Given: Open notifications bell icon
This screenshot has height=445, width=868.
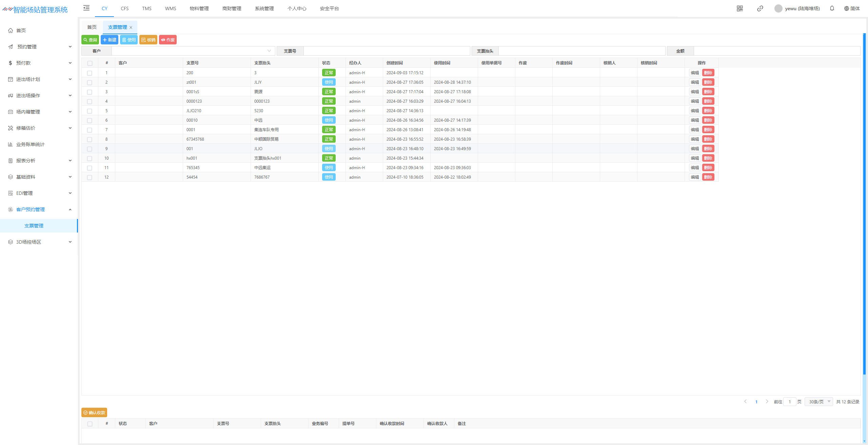Looking at the screenshot, I should click(x=832, y=8).
